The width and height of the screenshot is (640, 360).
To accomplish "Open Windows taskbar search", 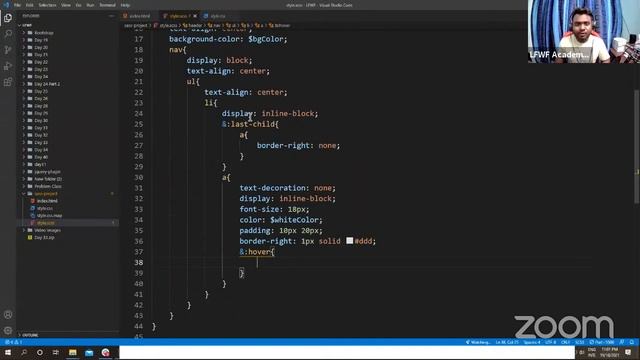I will [24, 352].
